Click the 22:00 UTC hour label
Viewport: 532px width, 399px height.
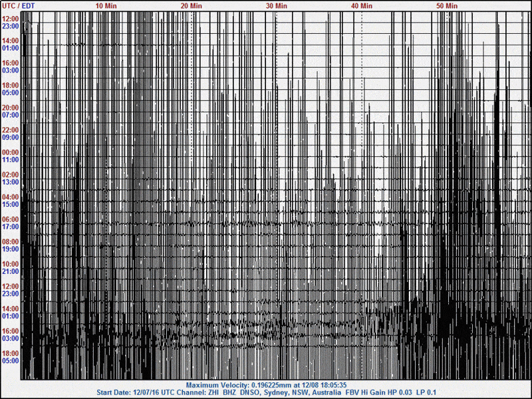tap(11, 130)
